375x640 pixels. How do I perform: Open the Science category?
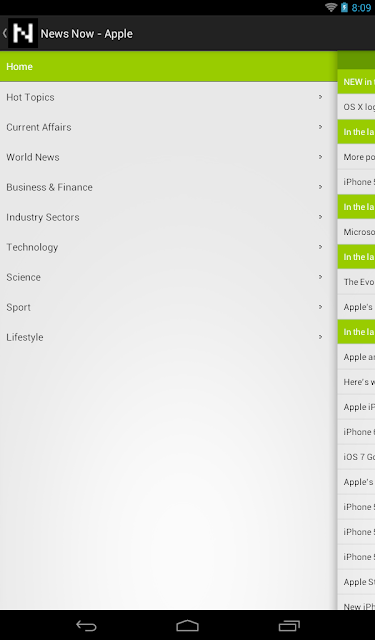(x=169, y=277)
